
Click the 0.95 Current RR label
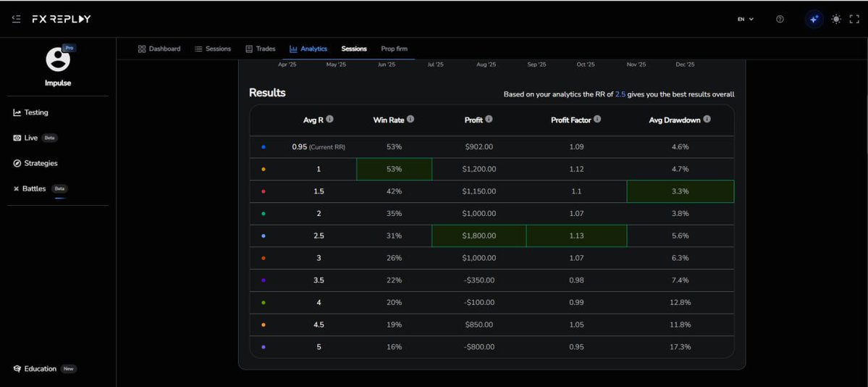tap(319, 147)
